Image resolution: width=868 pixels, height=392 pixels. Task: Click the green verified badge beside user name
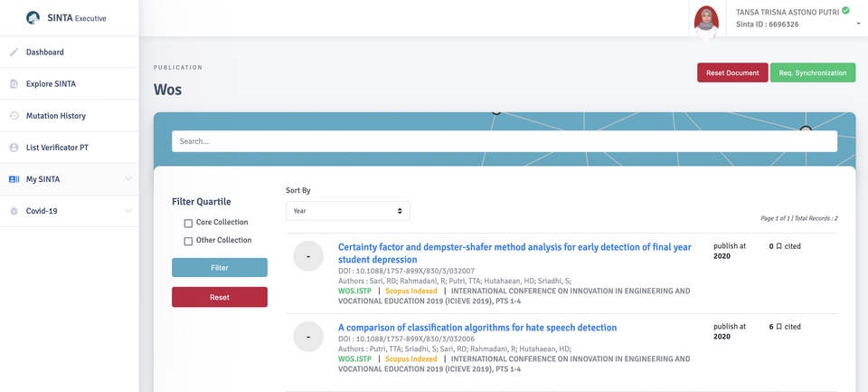pos(845,10)
